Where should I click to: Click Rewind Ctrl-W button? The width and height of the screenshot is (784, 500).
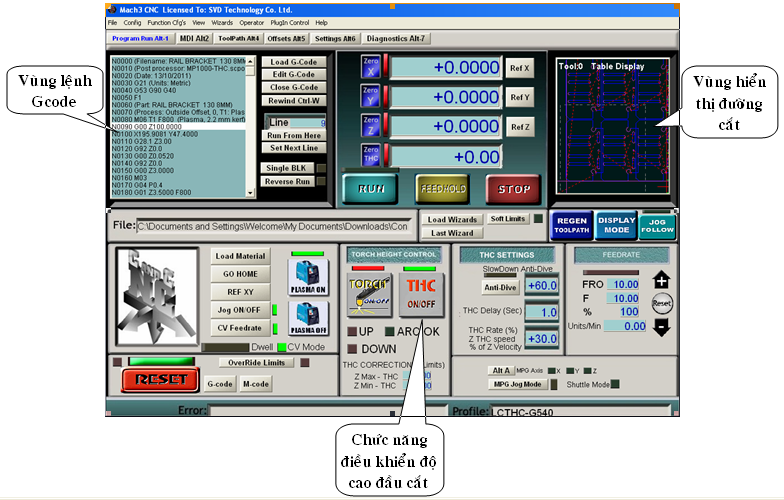point(294,100)
